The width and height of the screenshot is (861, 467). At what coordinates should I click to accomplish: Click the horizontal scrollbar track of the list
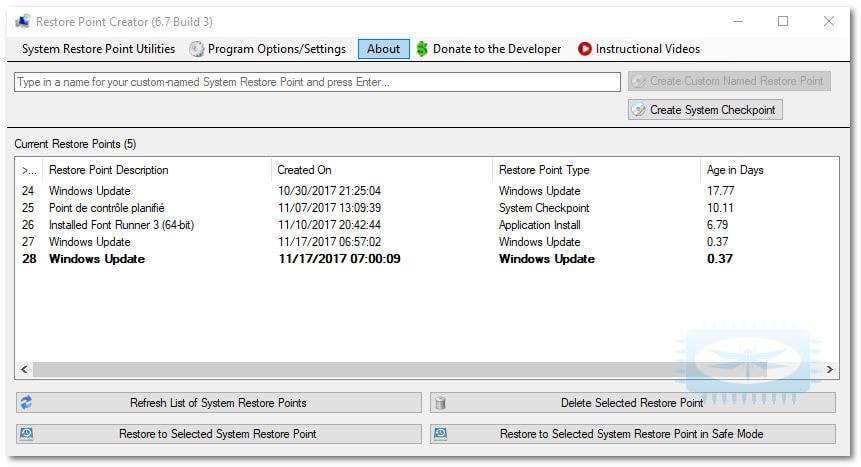[x=426, y=369]
